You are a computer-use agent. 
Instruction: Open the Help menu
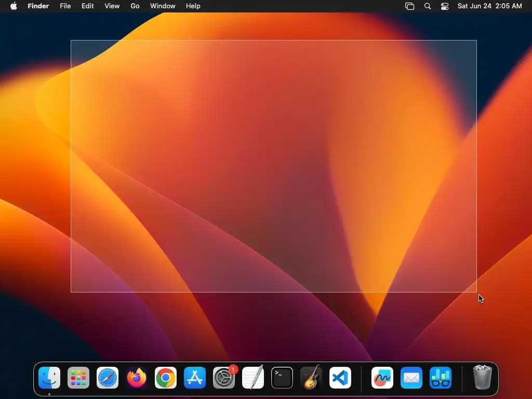pyautogui.click(x=193, y=6)
